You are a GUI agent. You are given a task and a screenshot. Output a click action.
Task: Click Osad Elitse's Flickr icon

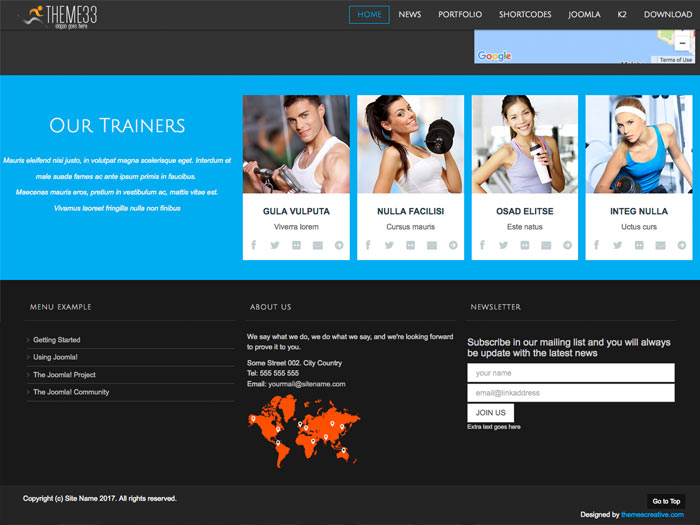(x=525, y=245)
